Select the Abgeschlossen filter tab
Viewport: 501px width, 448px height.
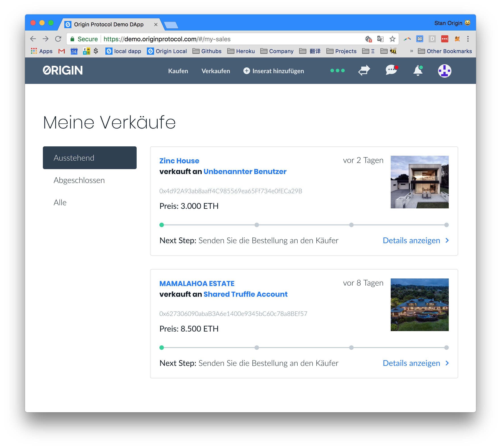[79, 180]
